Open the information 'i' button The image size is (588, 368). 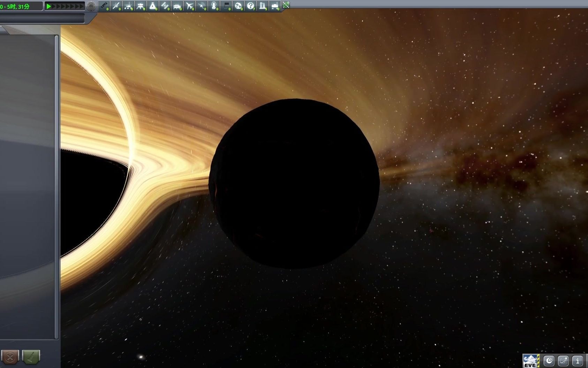pyautogui.click(x=578, y=361)
